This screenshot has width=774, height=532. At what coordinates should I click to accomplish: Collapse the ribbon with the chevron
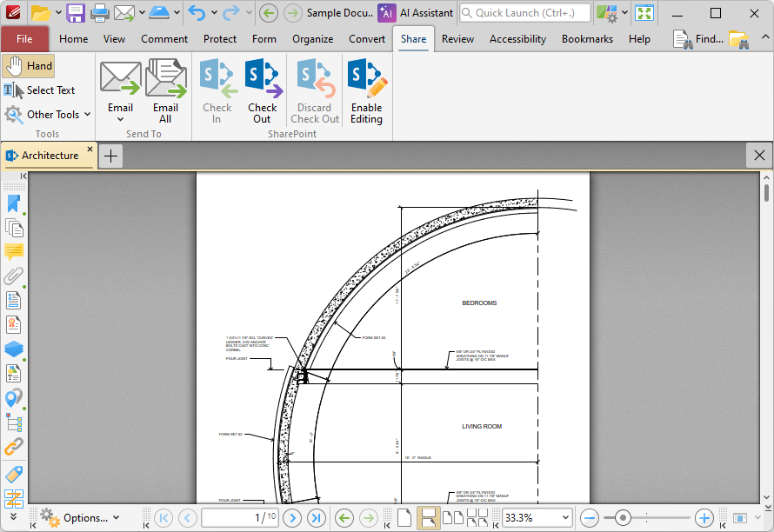pos(764,37)
